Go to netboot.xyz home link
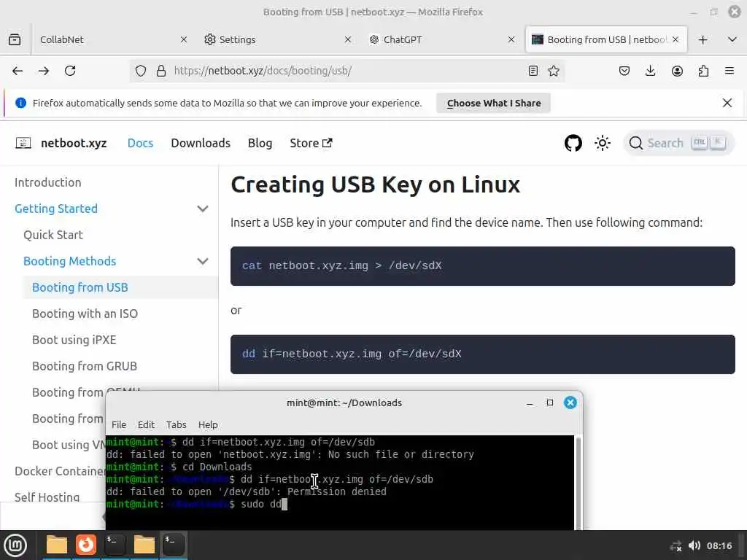The width and height of the screenshot is (747, 560). (x=74, y=144)
